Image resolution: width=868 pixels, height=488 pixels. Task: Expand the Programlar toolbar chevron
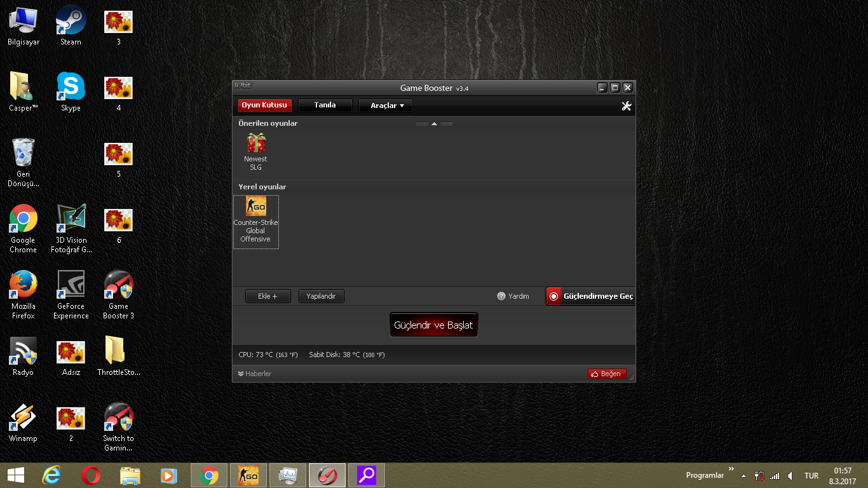click(731, 469)
